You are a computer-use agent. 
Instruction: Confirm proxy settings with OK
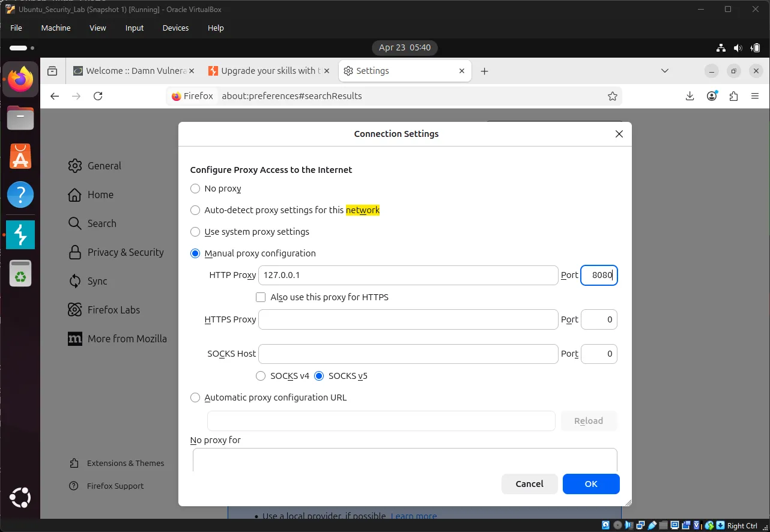pos(590,484)
